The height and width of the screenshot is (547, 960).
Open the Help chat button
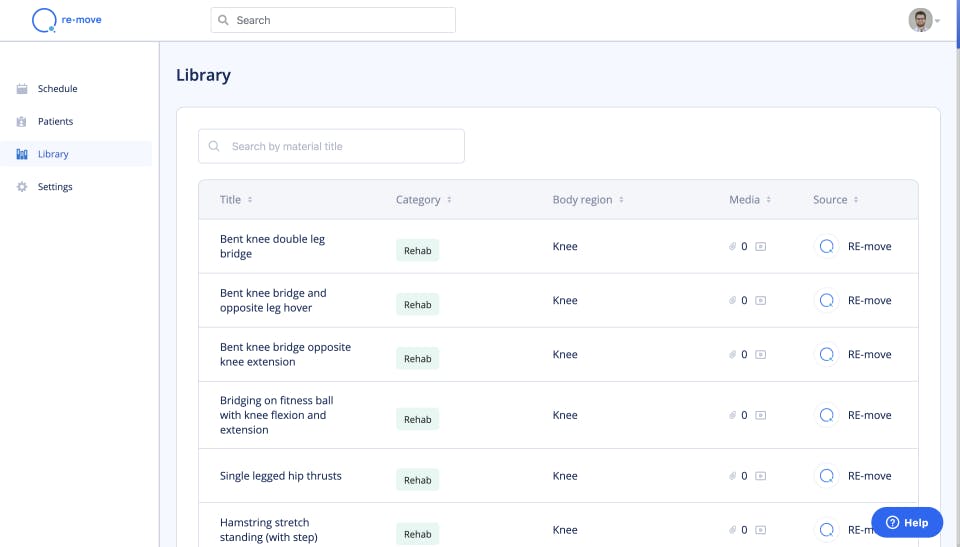907,522
